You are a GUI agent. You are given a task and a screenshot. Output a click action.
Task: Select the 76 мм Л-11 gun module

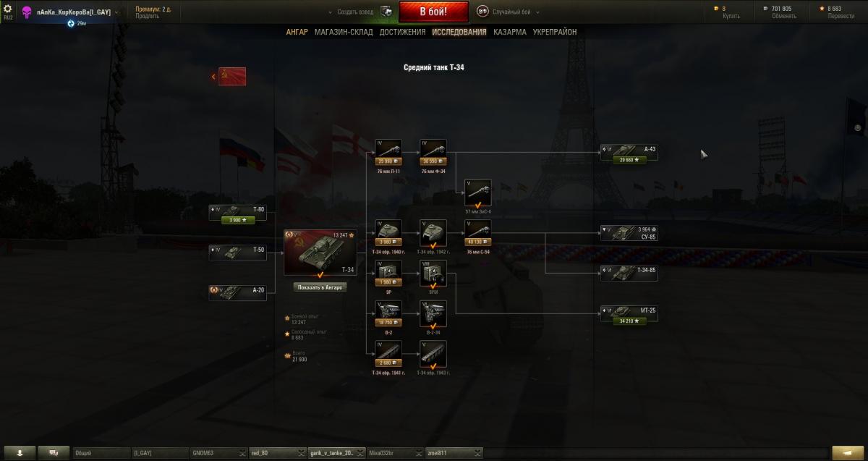(388, 152)
